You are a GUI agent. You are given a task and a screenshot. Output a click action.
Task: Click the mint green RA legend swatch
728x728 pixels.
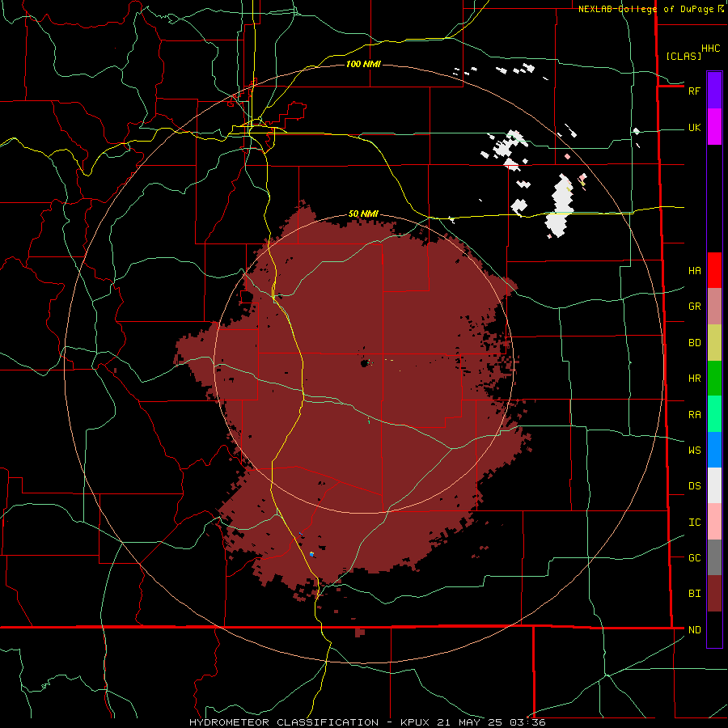pos(714,414)
